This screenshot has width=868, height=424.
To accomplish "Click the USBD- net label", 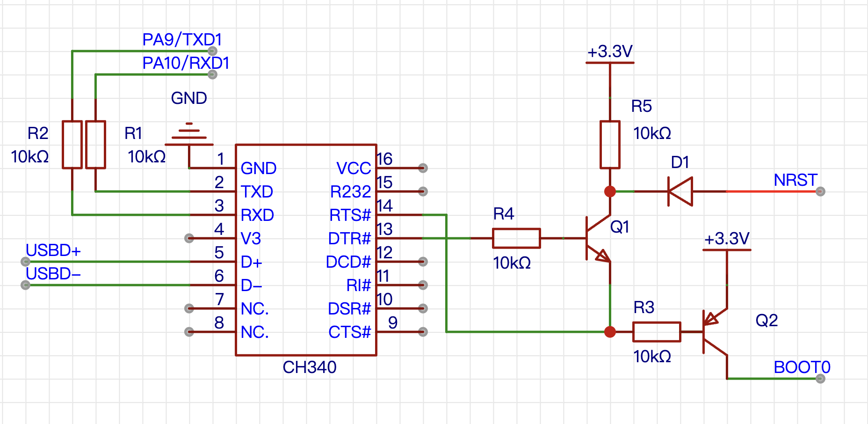I will 53,274.
